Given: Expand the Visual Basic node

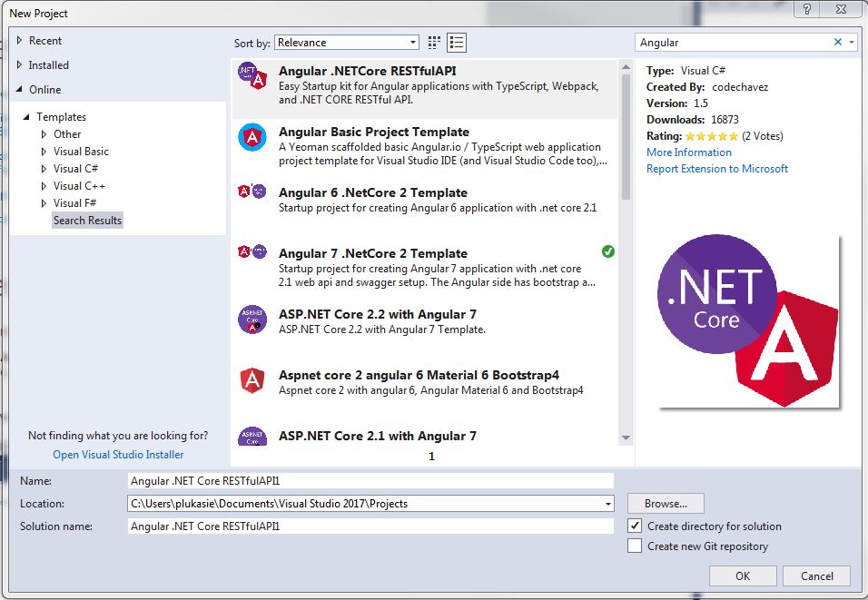Looking at the screenshot, I should click(44, 151).
